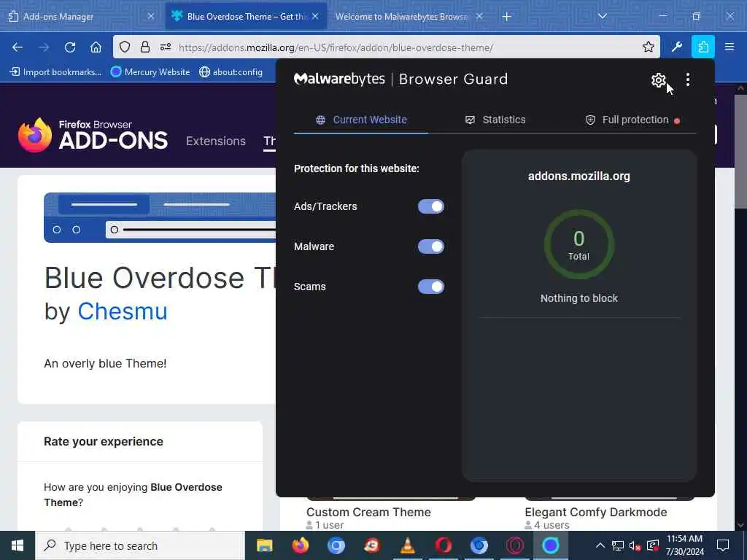Open the tracking protection shield icon
Viewport: 747px width, 560px height.
pos(124,47)
